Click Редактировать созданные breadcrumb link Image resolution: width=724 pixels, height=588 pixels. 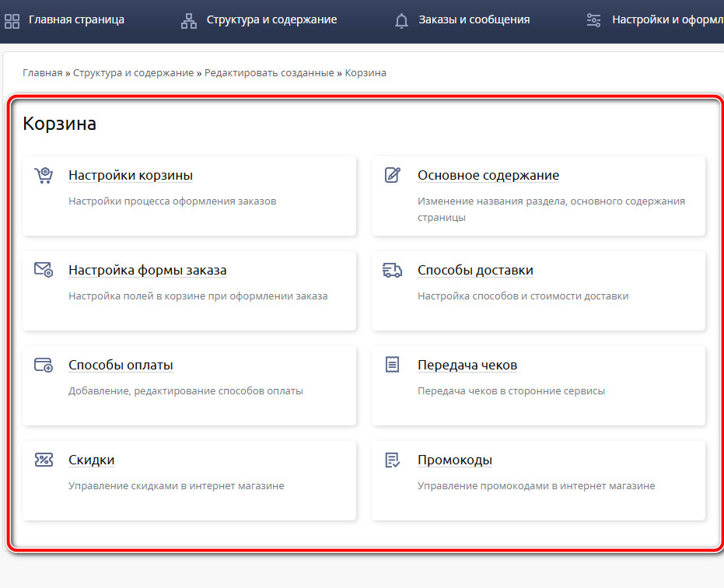pos(269,73)
